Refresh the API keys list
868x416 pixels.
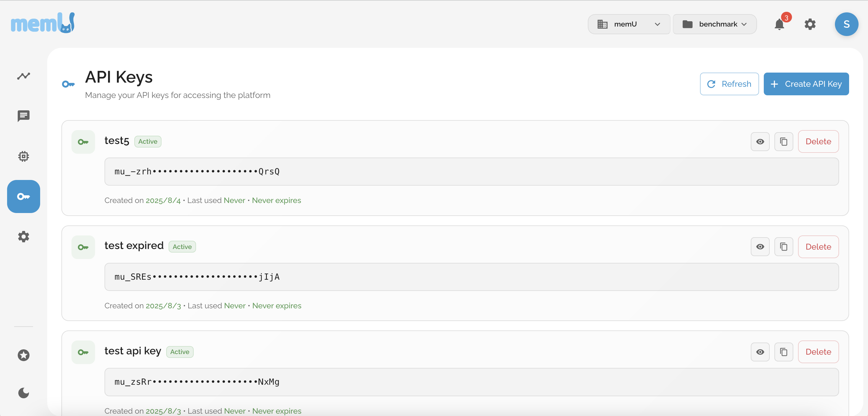[729, 84]
